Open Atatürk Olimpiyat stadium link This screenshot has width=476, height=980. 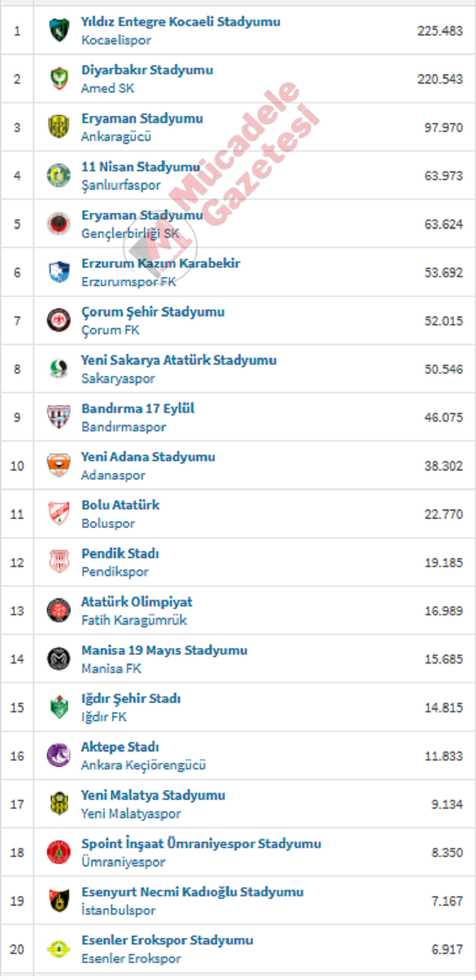click(x=137, y=602)
